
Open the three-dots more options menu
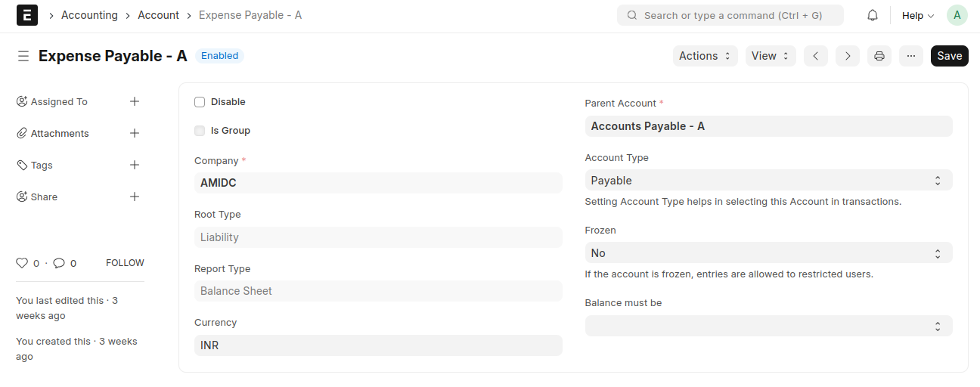tap(911, 56)
